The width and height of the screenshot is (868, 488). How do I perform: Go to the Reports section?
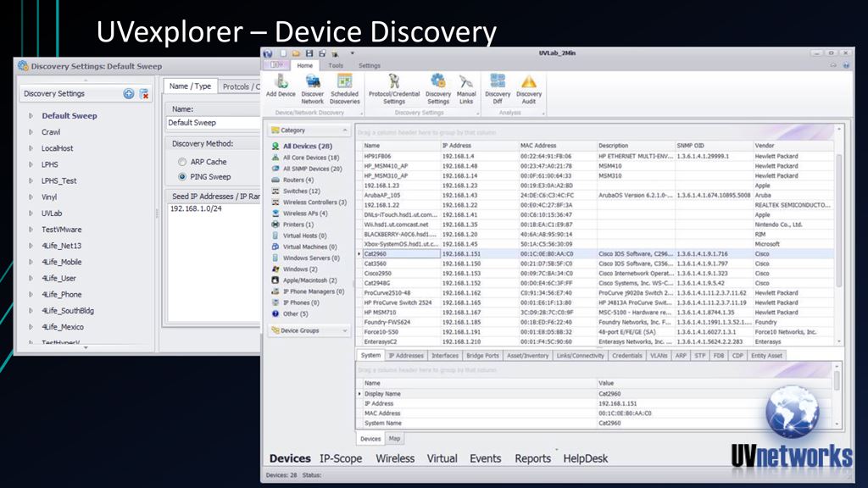pos(532,458)
